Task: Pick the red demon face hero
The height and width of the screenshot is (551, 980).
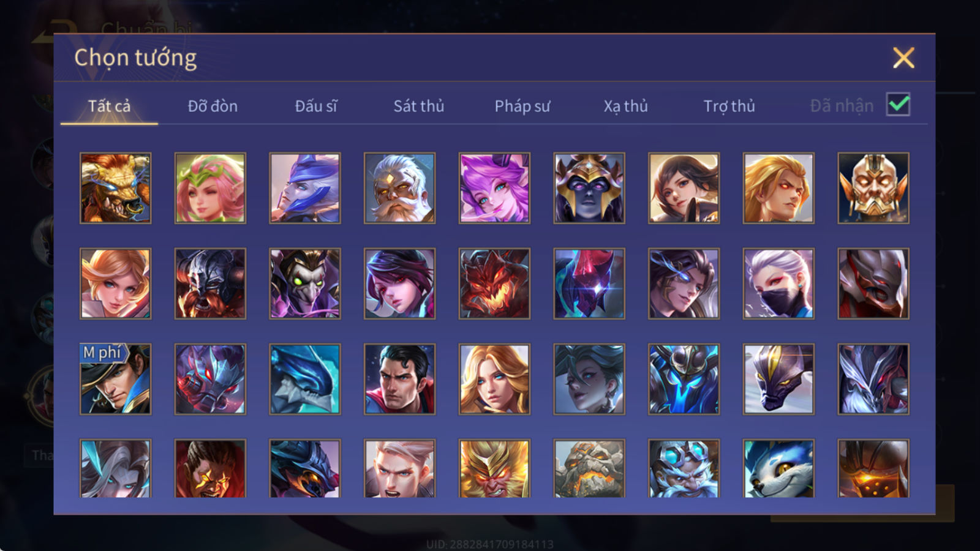Action: pos(494,283)
